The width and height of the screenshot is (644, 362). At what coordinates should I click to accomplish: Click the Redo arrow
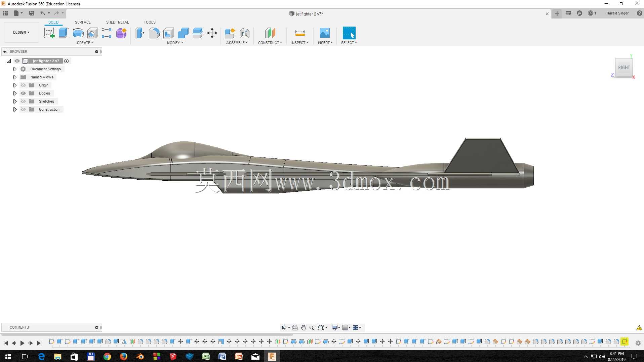56,13
